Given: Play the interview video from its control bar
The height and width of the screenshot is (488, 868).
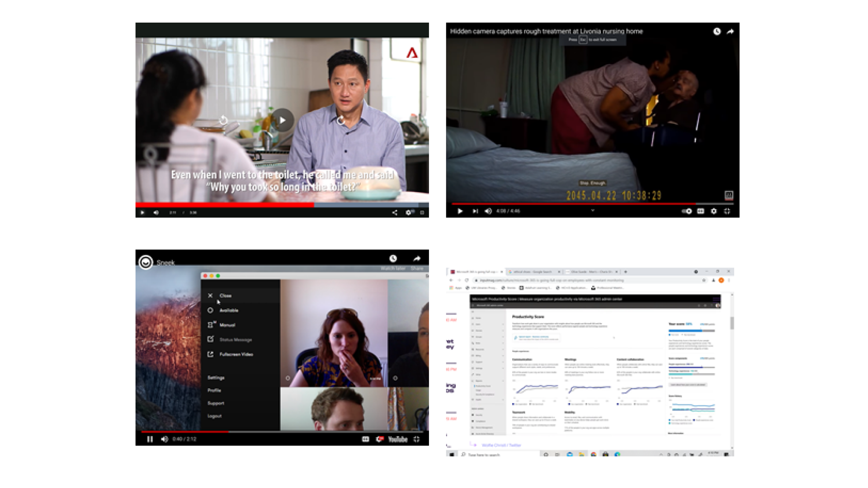Looking at the screenshot, I should pyautogui.click(x=142, y=212).
